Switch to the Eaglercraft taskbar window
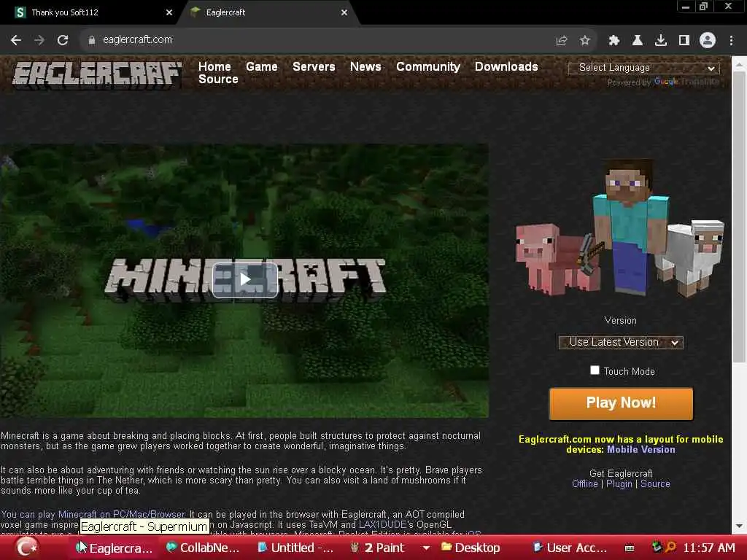 pos(115,548)
